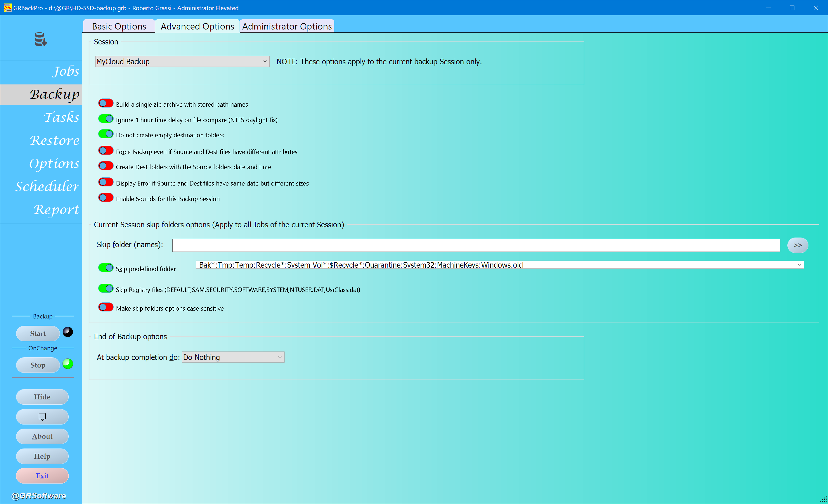
Task: Toggle Skip Registry files switch off
Action: tap(106, 289)
